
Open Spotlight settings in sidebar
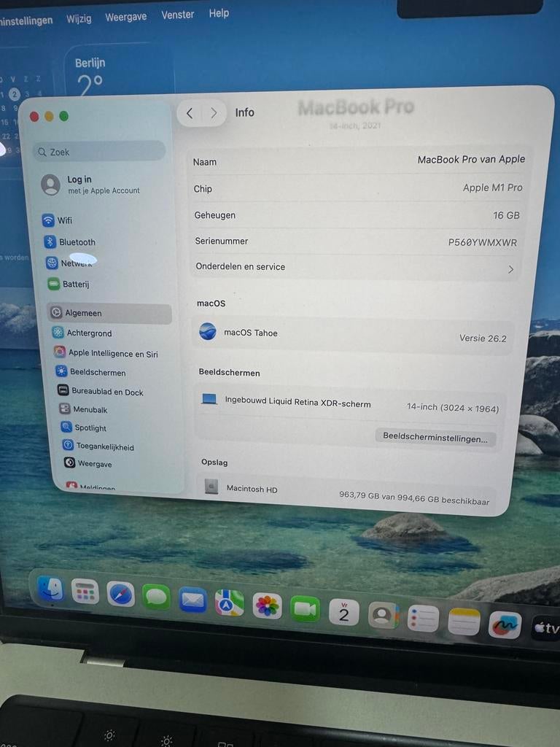click(84, 427)
